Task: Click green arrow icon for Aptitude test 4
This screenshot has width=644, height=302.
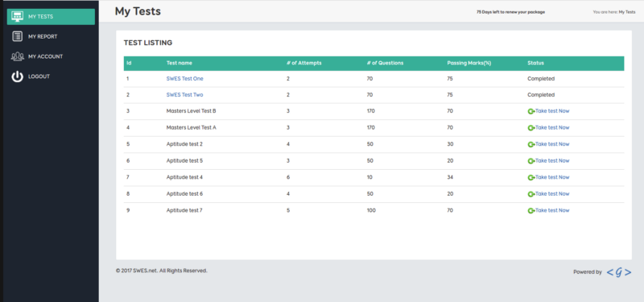Action: 531,177
